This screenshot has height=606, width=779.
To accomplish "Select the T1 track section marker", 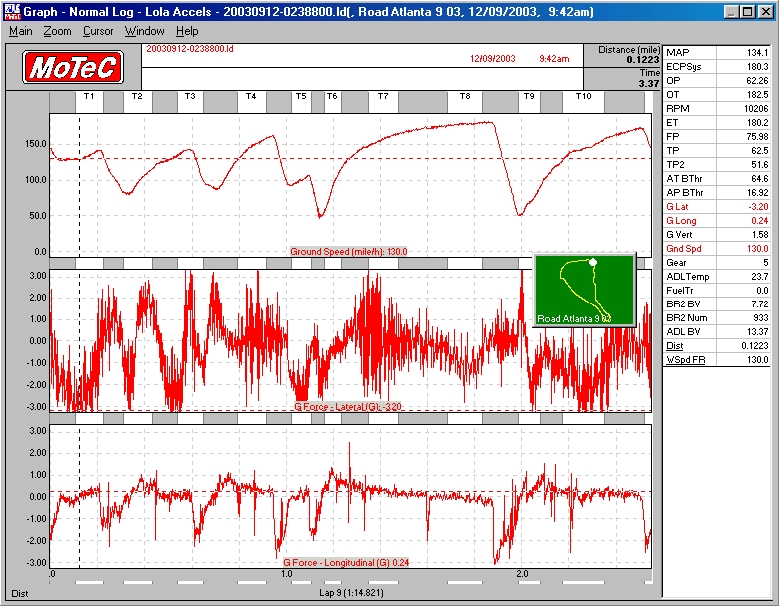I will (88, 97).
